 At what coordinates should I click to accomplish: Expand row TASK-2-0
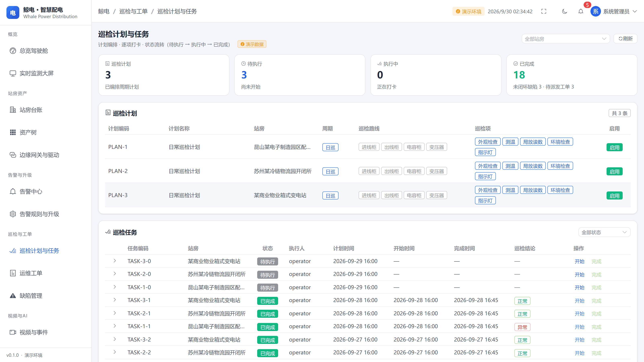pyautogui.click(x=115, y=274)
